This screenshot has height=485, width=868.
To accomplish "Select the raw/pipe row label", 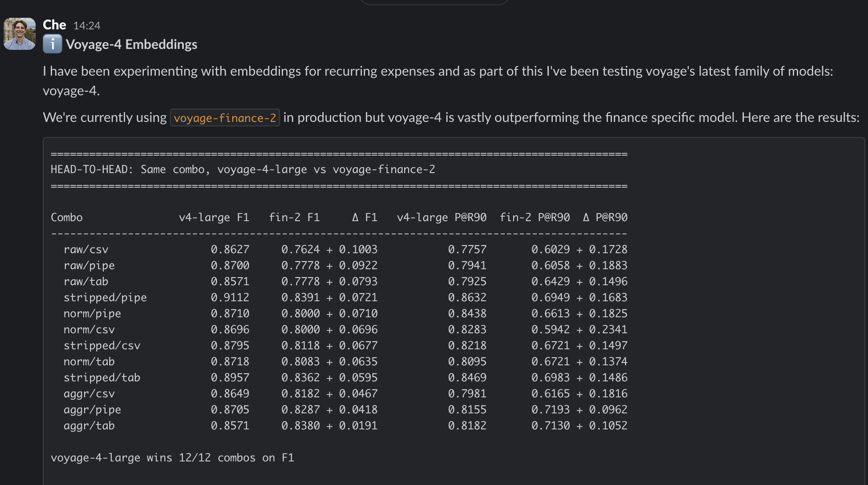I will pyautogui.click(x=89, y=266).
